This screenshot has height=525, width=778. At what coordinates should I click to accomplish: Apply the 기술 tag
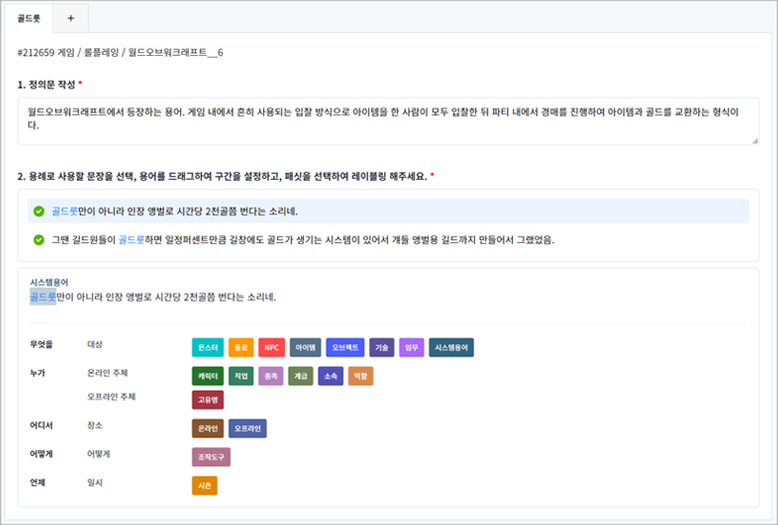click(x=382, y=347)
